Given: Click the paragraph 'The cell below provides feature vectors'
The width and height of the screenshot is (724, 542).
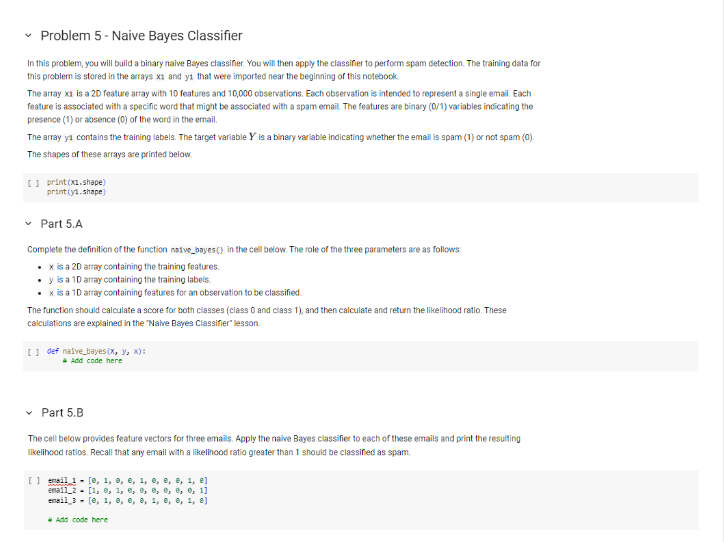Looking at the screenshot, I should [274, 446].
